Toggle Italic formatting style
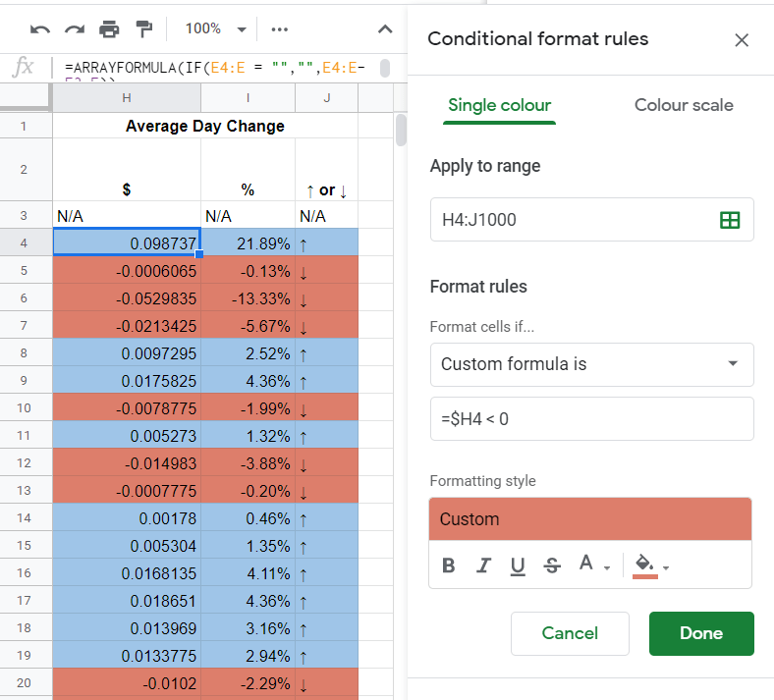Screen dimensions: 774x700 coord(483,565)
